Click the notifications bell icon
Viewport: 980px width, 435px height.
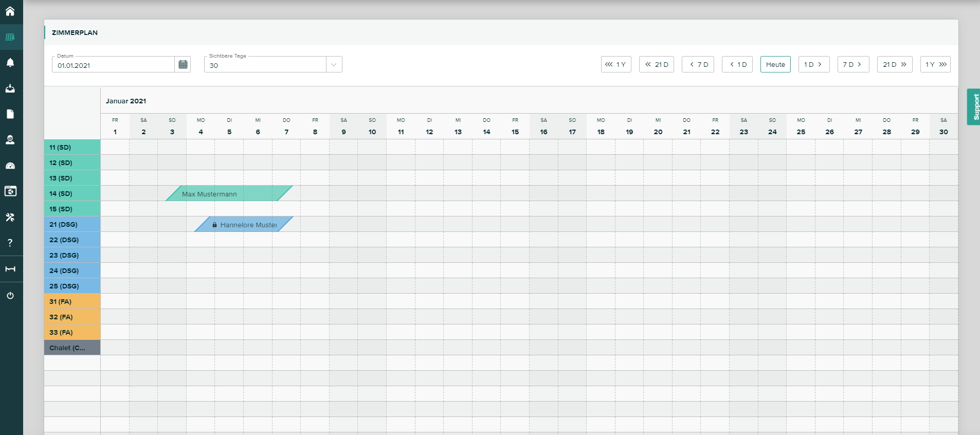coord(10,63)
